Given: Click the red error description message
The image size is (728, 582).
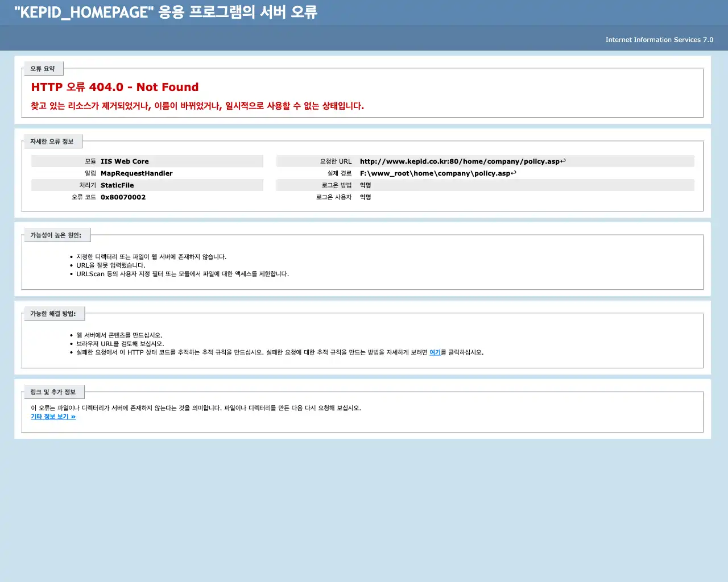Looking at the screenshot, I should tap(197, 106).
